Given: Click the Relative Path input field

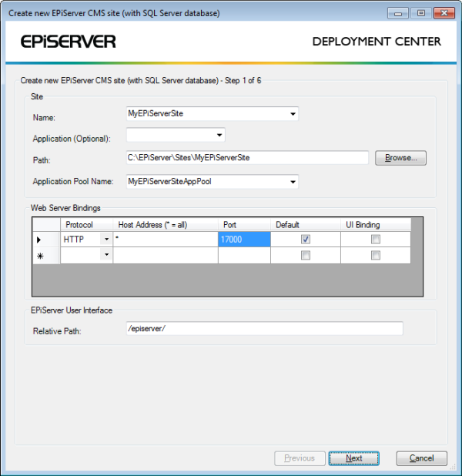Looking at the screenshot, I should tap(264, 329).
